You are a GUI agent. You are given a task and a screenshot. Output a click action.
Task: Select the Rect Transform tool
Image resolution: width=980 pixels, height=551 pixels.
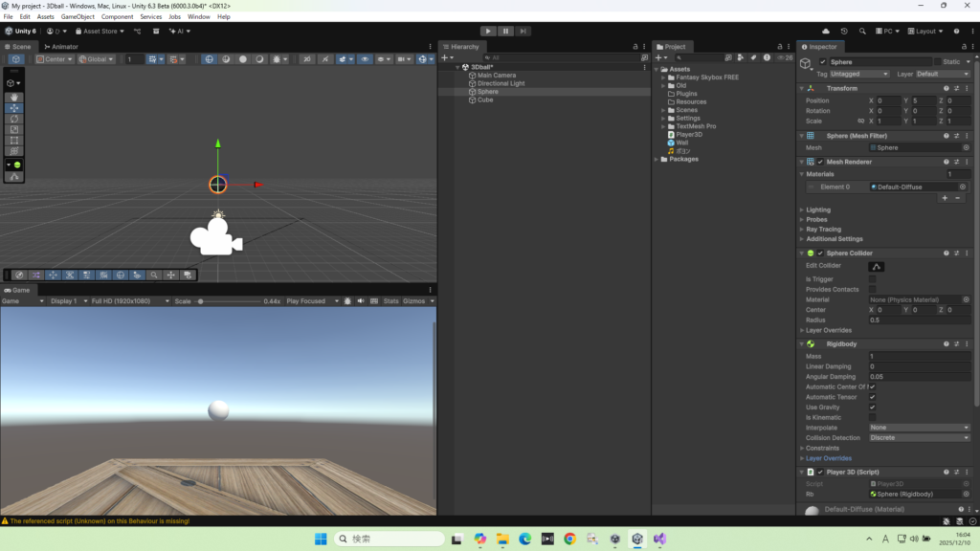(x=14, y=140)
